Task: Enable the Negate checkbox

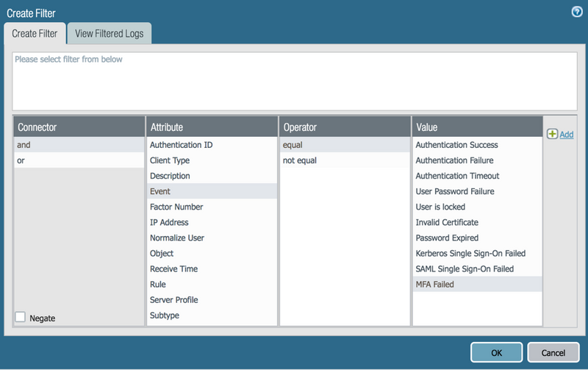Action: pyautogui.click(x=21, y=317)
